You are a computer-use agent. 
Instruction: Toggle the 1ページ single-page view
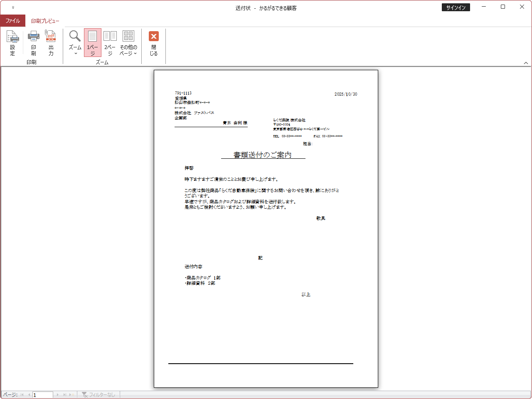93,42
